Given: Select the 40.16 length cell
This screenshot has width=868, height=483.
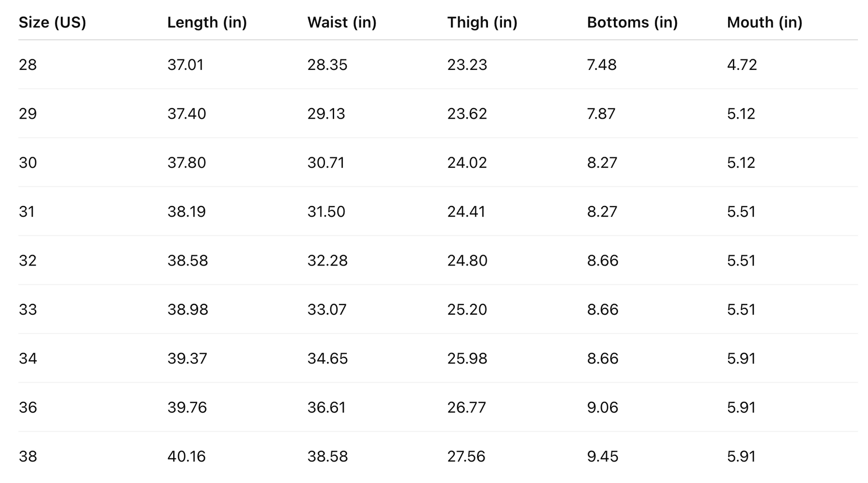Looking at the screenshot, I should click(186, 456).
